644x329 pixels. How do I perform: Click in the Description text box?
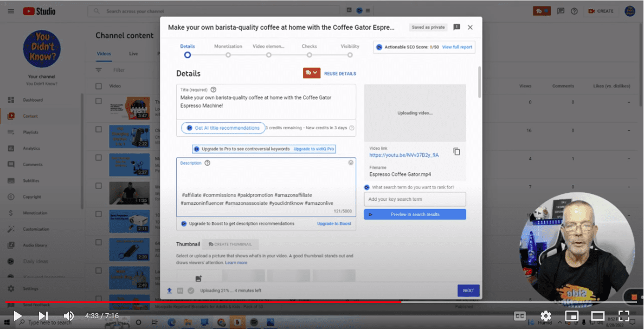pyautogui.click(x=266, y=187)
